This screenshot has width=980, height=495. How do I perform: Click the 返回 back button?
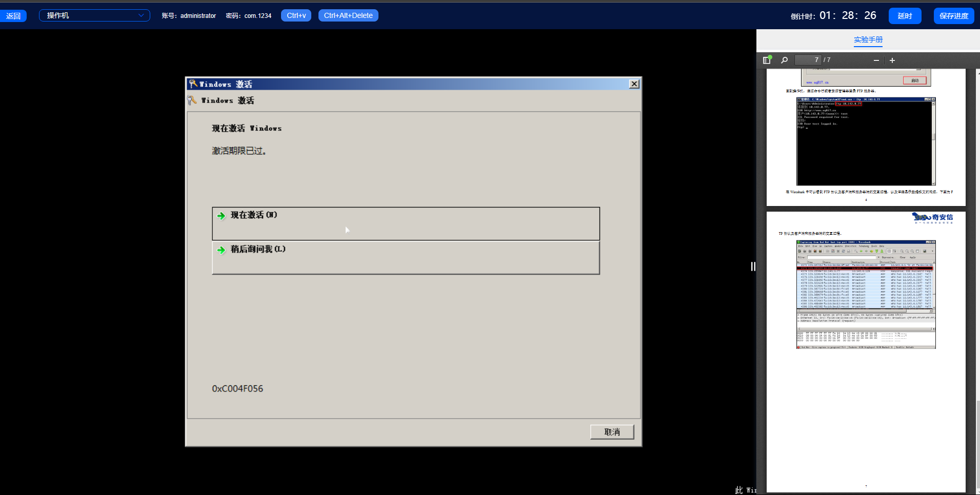pyautogui.click(x=13, y=16)
